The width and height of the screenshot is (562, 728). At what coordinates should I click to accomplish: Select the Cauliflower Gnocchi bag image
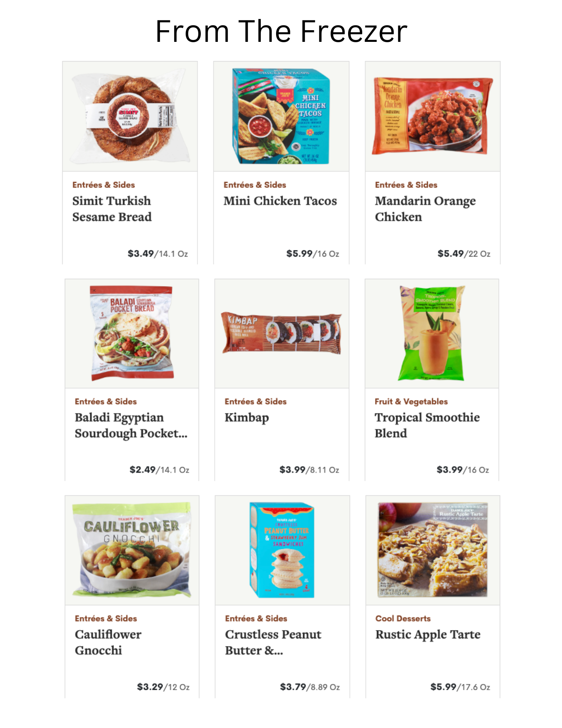click(x=132, y=550)
